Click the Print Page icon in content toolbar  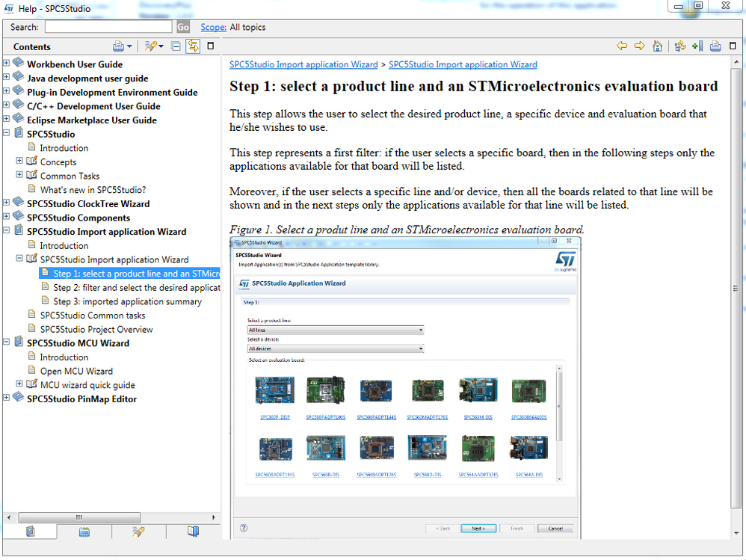tap(715, 46)
